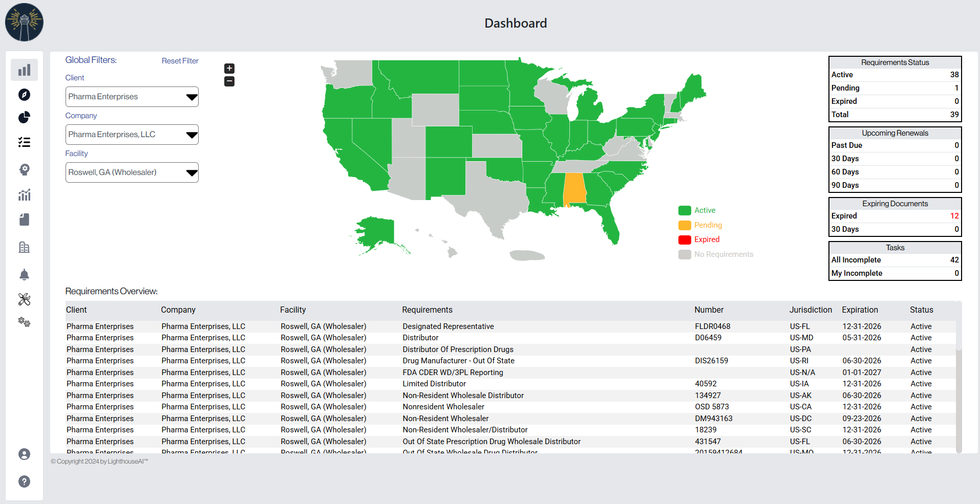Open the notifications bell icon
The height and width of the screenshot is (504, 980).
click(x=24, y=275)
